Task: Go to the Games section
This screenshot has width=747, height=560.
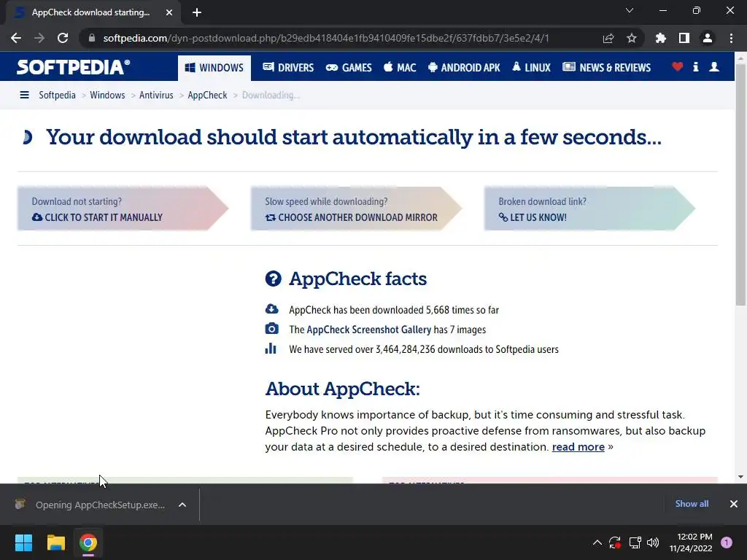Action: coord(349,68)
